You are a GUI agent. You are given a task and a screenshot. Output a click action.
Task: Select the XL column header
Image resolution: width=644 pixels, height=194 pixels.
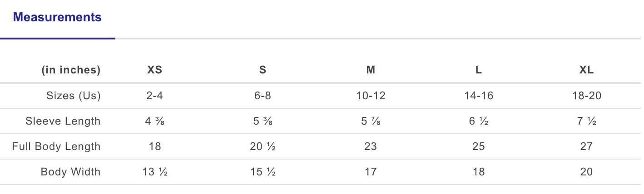(x=586, y=70)
